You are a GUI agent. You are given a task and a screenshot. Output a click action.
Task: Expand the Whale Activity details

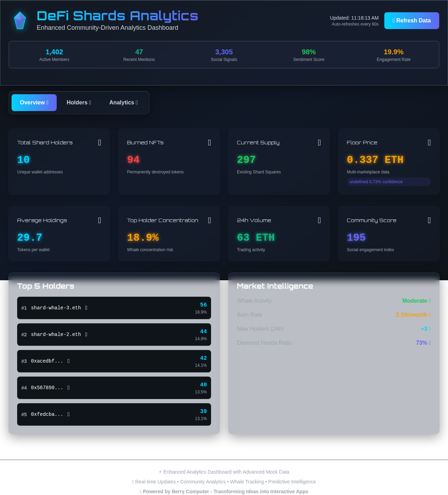[x=429, y=301]
